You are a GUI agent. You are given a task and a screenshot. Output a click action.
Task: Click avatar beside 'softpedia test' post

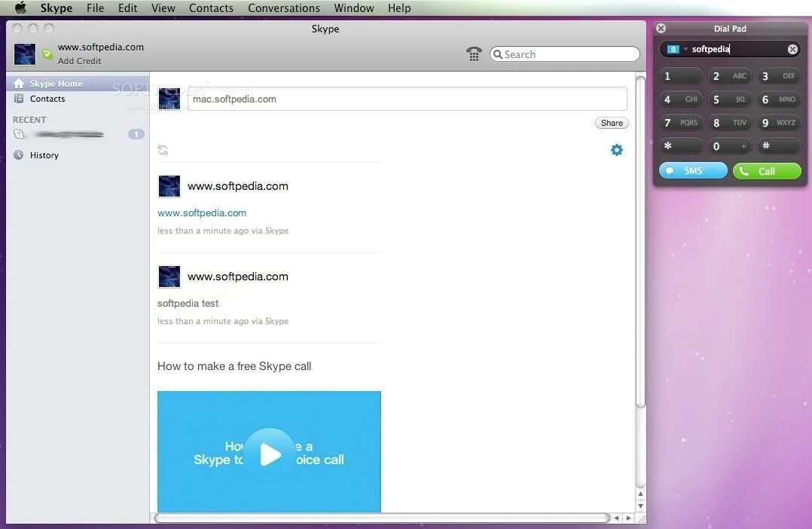click(169, 277)
